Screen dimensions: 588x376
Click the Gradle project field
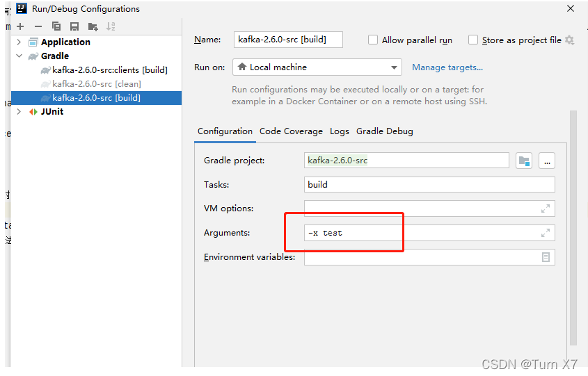[406, 161]
